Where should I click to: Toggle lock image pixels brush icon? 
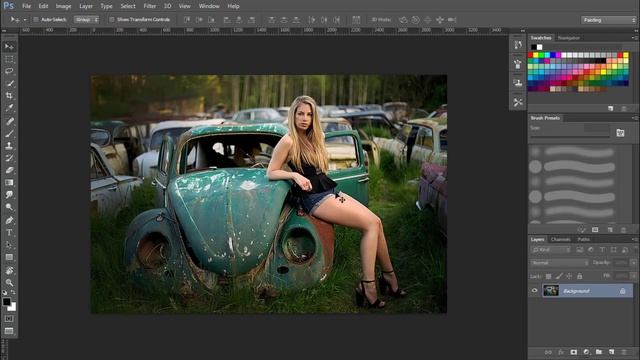tap(559, 276)
